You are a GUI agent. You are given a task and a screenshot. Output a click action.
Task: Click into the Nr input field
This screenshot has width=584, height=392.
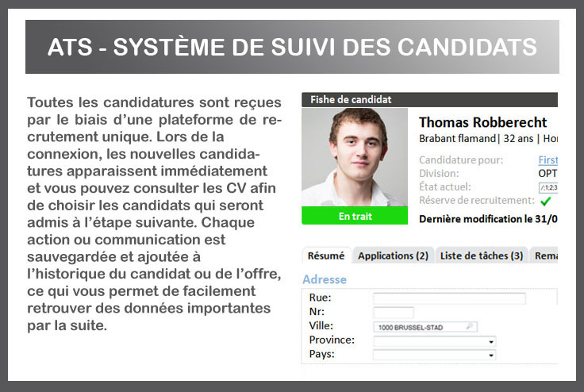(394, 313)
